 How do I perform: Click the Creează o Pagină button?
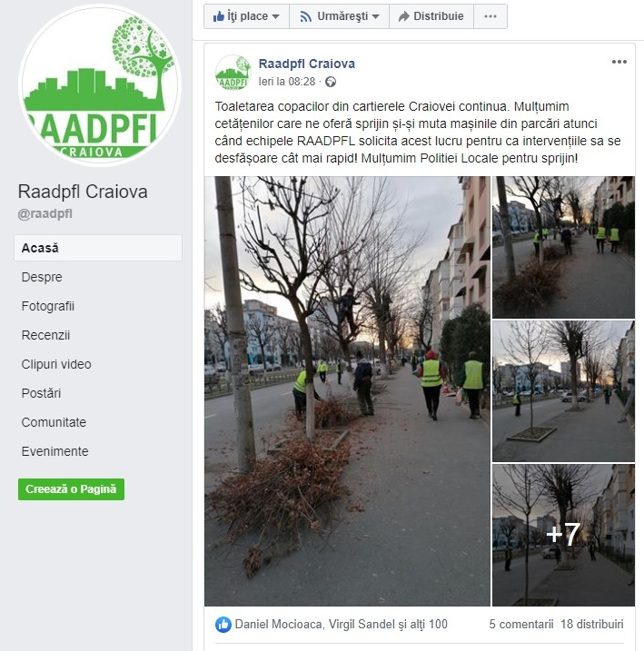pos(71,489)
